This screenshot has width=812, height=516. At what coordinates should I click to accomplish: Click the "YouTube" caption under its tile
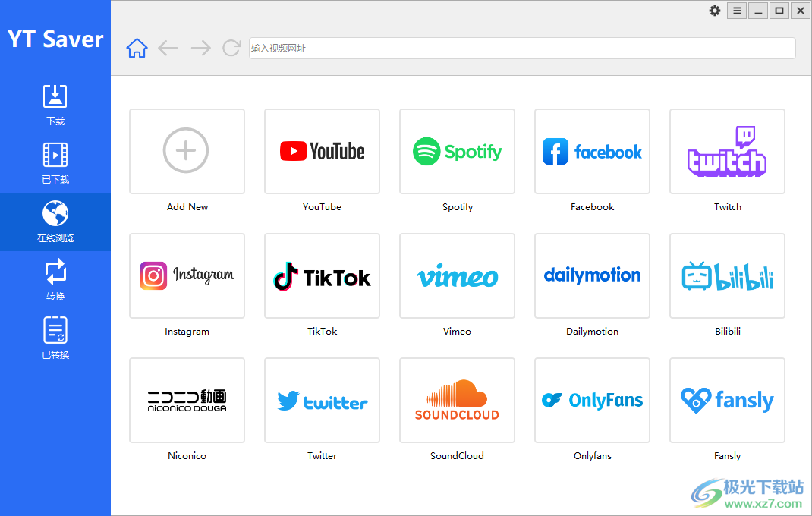click(x=322, y=206)
